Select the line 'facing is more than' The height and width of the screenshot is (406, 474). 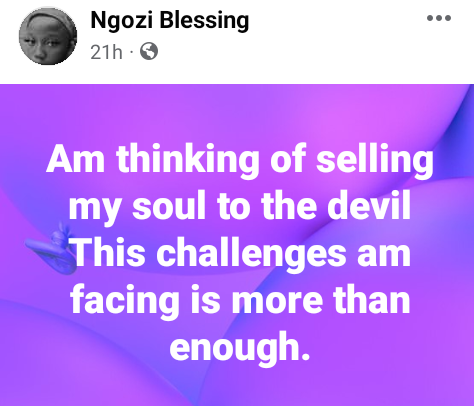pos(240,299)
